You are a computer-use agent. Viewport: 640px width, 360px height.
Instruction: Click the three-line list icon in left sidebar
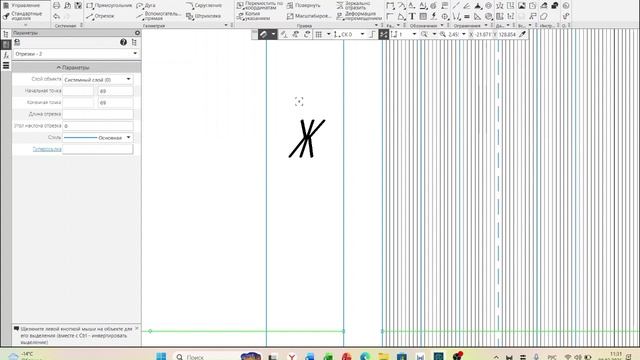click(6, 65)
